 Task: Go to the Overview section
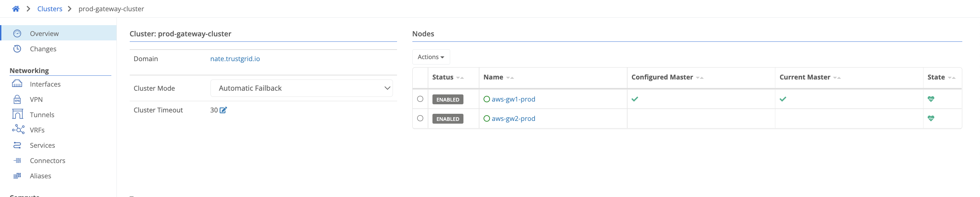(x=44, y=33)
